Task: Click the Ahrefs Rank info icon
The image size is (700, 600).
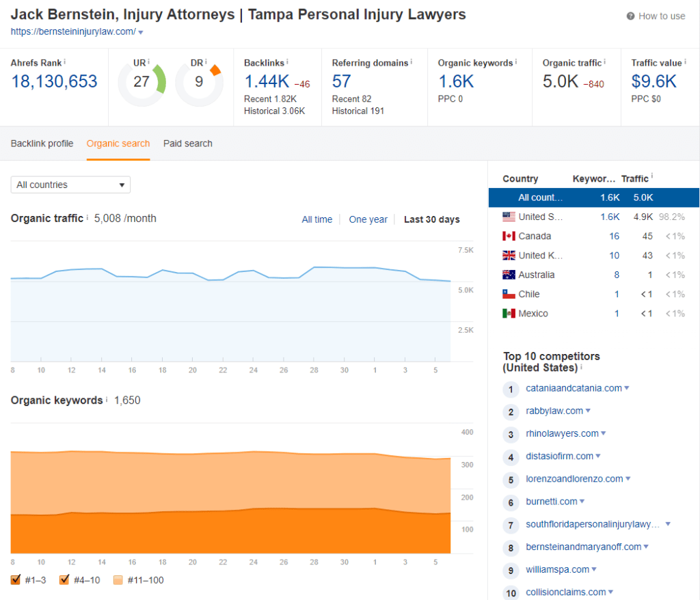Action: (x=65, y=62)
